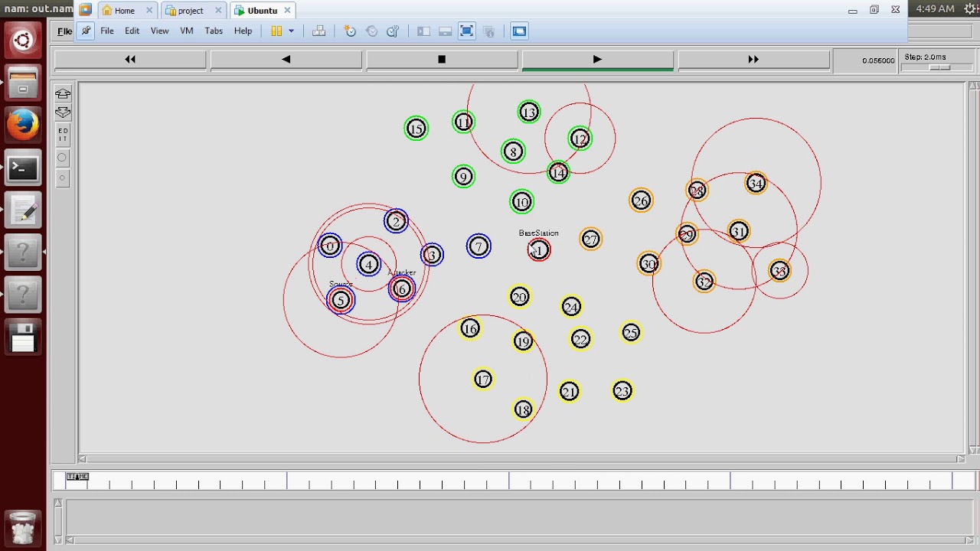Play the animation backward
The height and width of the screenshot is (551, 980).
(286, 60)
